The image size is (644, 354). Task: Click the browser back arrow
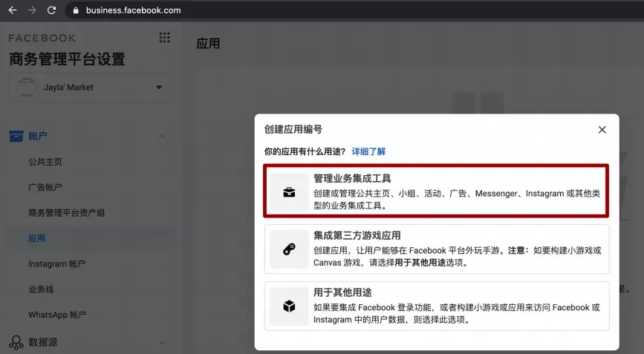13,10
